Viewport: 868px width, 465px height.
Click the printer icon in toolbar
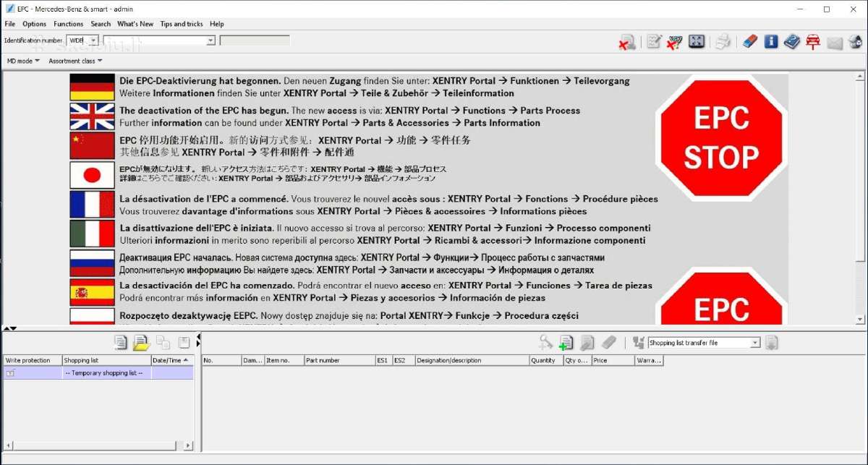coord(723,42)
